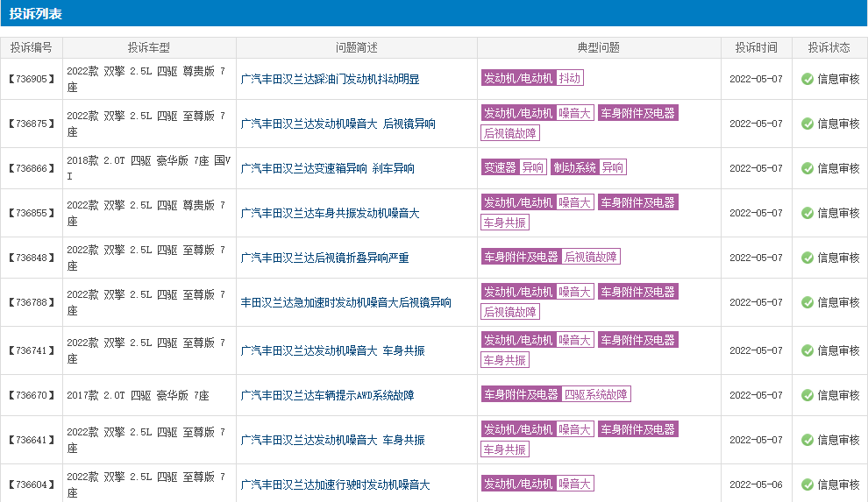Click the 典型问题 column header

point(599,47)
